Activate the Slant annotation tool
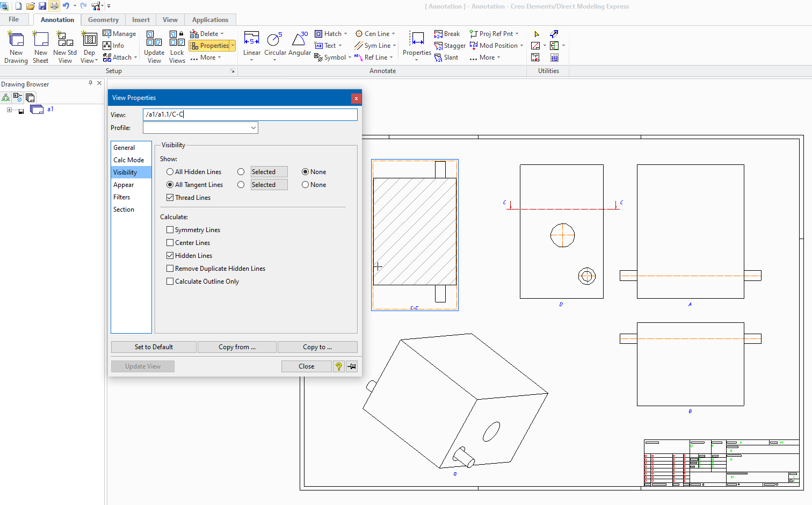Image resolution: width=812 pixels, height=505 pixels. 447,57
